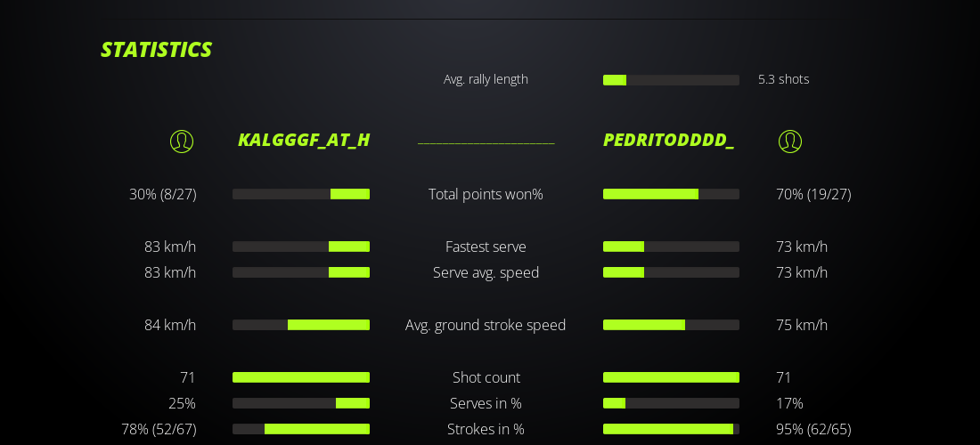Viewport: 980px width, 445px height.
Task: Click the right Strokes in % bar
Action: coord(671,429)
